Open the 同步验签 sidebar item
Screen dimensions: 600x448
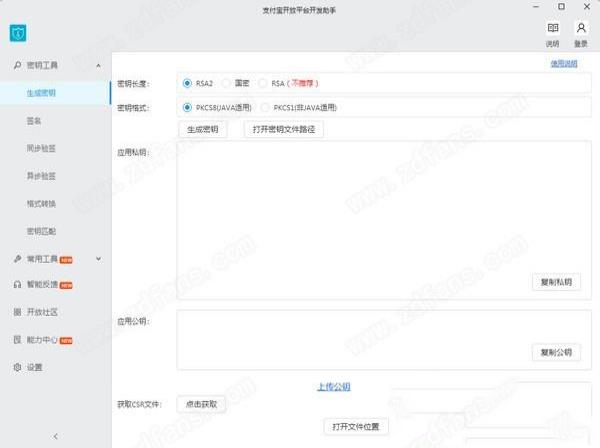tap(41, 148)
